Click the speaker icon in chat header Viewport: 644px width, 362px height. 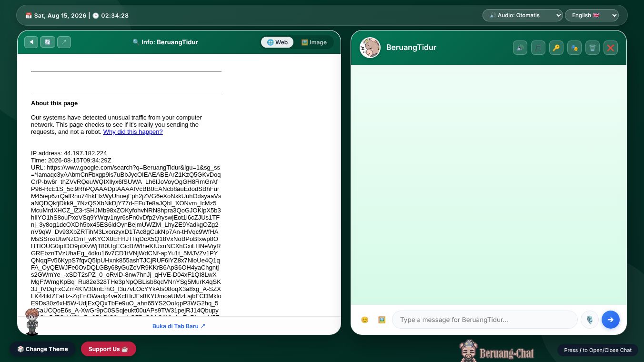point(520,48)
